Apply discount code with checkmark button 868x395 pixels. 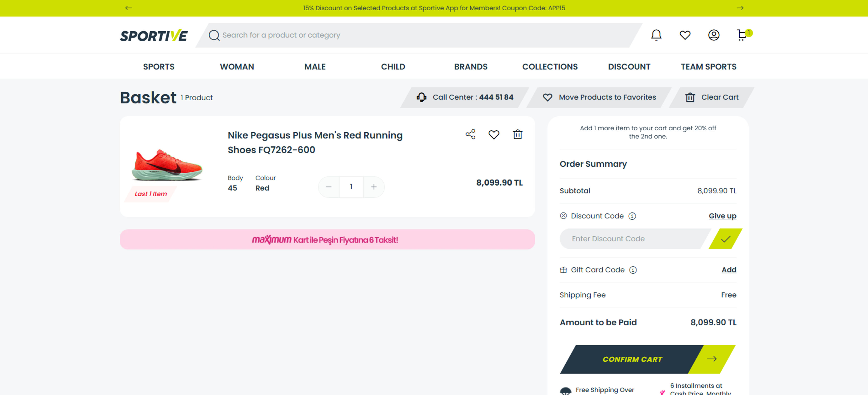pos(725,239)
